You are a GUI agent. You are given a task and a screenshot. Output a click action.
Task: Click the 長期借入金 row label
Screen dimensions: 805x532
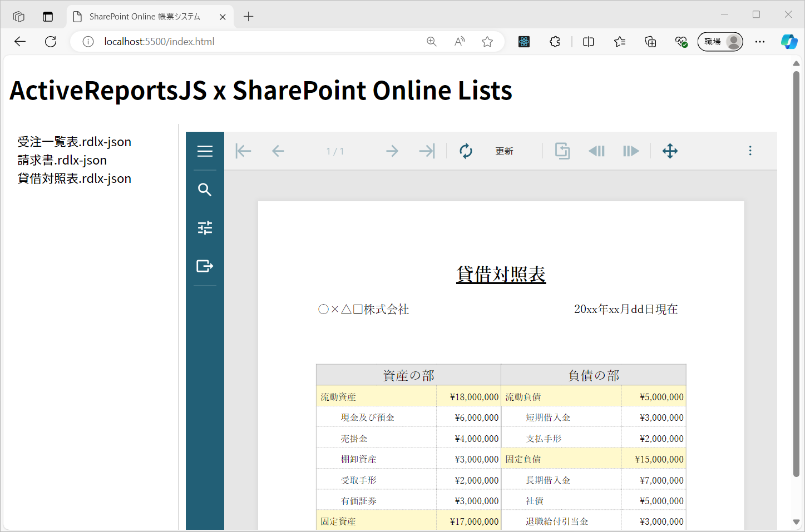(x=548, y=480)
